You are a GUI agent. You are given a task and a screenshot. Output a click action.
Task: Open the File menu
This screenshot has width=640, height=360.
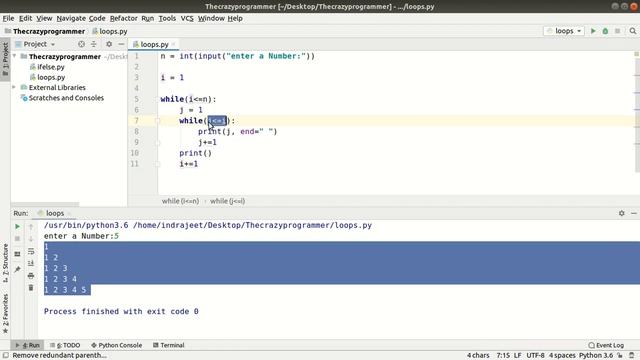8,18
